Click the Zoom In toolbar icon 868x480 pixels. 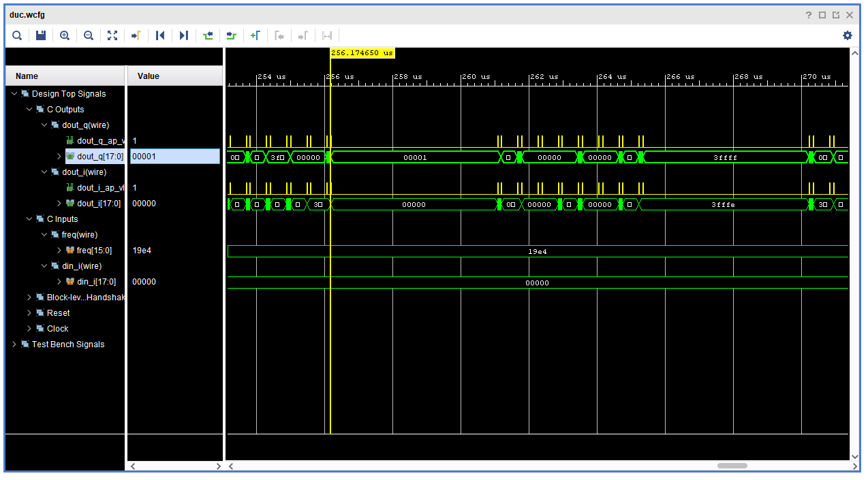coord(65,35)
